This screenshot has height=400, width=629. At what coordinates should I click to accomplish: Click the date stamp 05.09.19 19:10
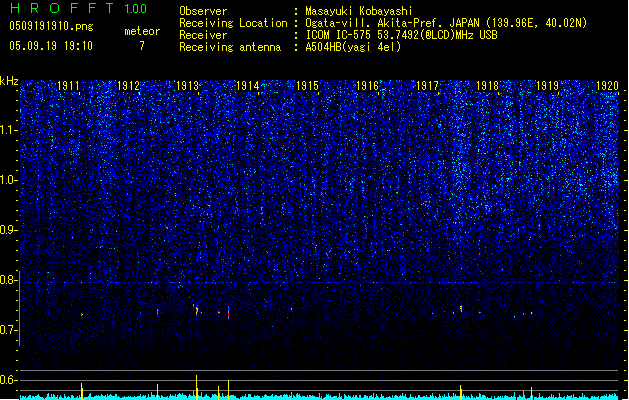[51, 46]
